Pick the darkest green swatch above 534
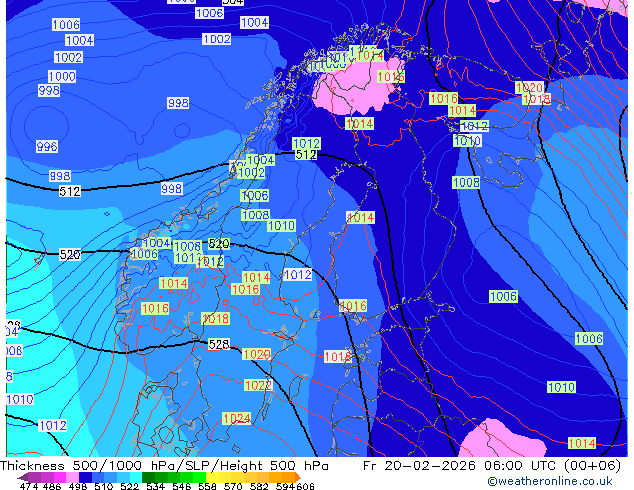 pyautogui.click(x=148, y=477)
